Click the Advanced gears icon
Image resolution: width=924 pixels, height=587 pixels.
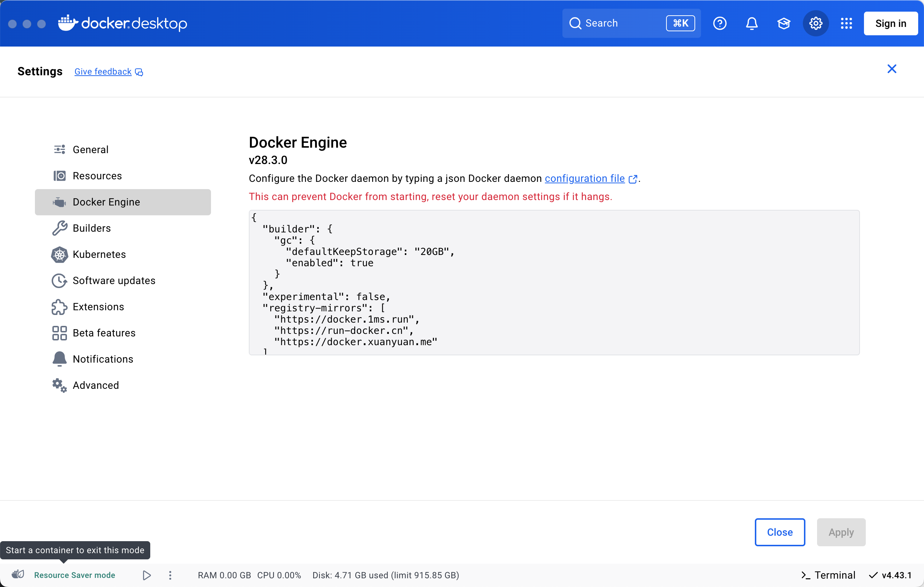click(x=59, y=385)
